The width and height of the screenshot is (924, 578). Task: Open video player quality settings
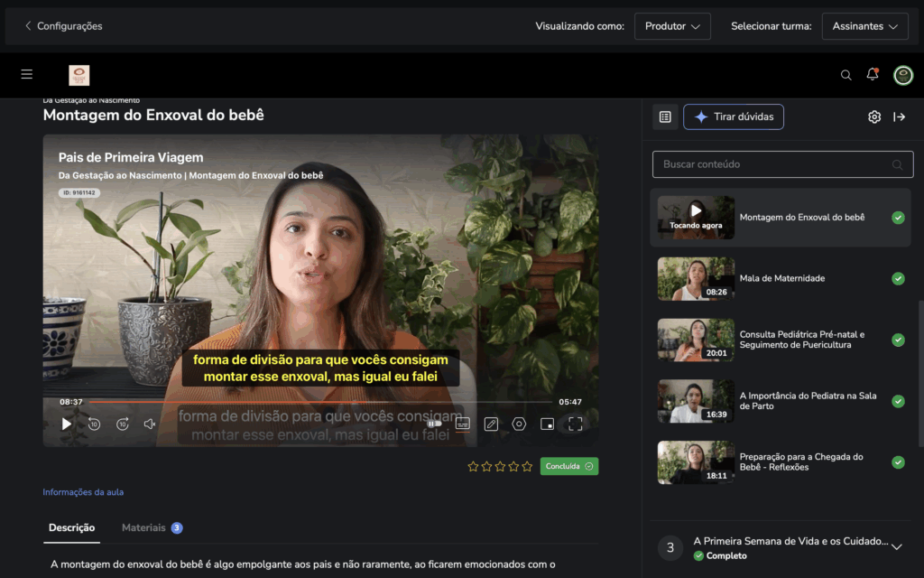[x=519, y=424]
